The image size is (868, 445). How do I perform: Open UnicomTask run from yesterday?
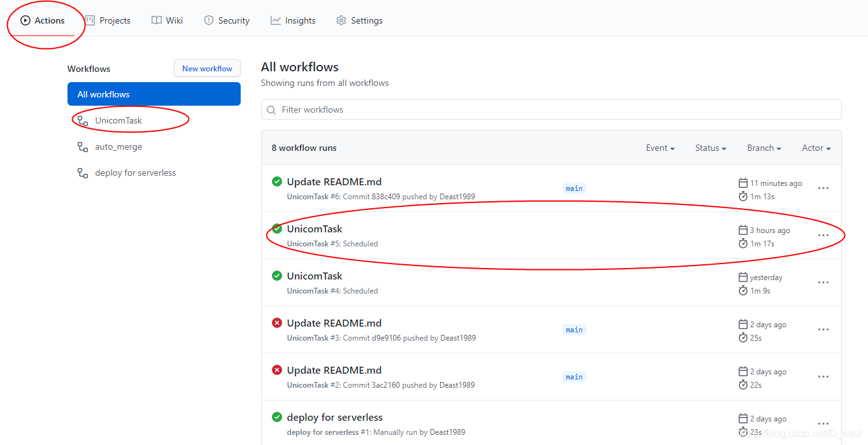click(x=315, y=276)
